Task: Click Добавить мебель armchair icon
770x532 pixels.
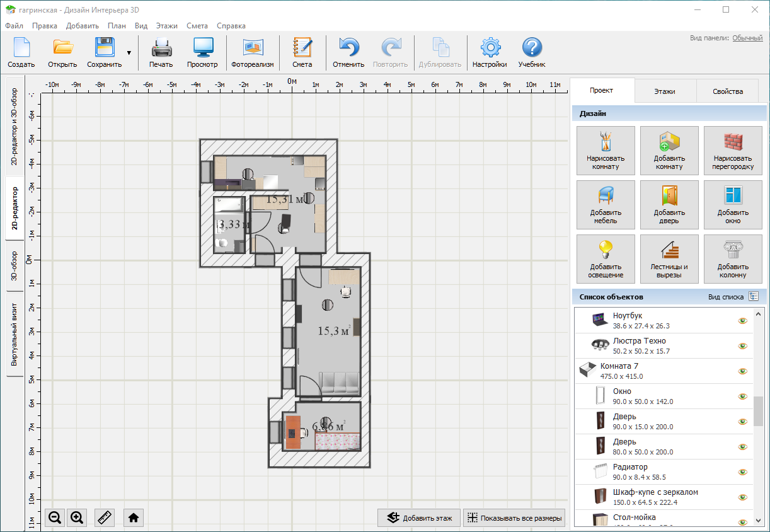Action: 605,205
